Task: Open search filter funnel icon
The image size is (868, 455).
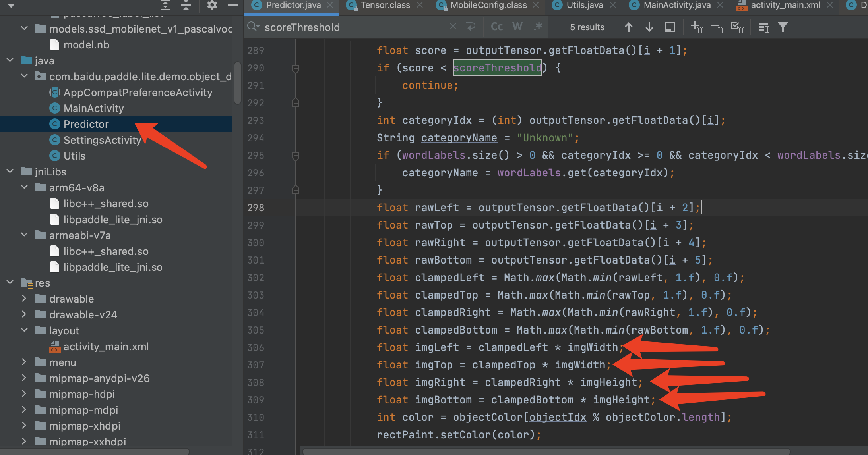Action: pyautogui.click(x=783, y=27)
